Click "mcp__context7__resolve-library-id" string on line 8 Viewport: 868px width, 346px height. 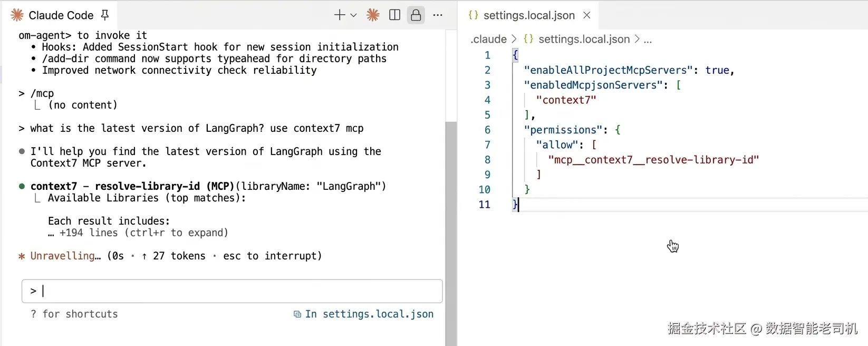653,160
